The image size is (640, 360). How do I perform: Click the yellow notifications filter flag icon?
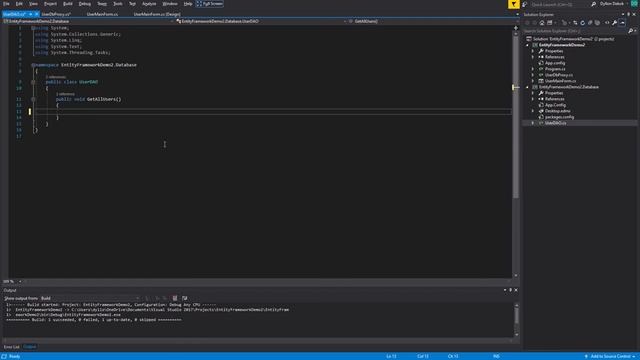(513, 4)
